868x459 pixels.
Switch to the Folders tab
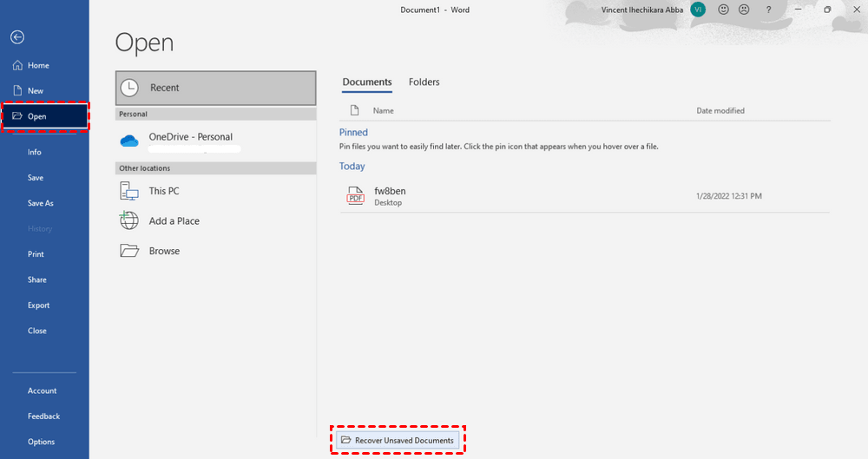pyautogui.click(x=424, y=82)
